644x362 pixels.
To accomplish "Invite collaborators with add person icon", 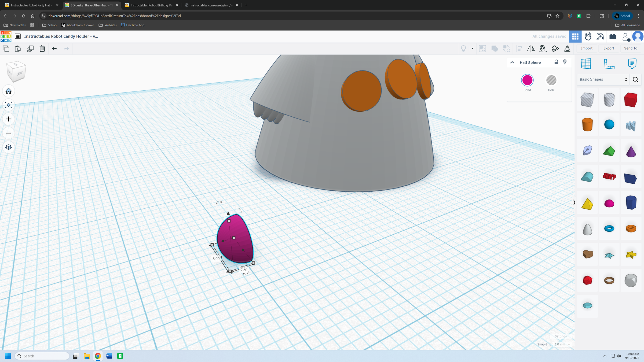I will 626,37.
